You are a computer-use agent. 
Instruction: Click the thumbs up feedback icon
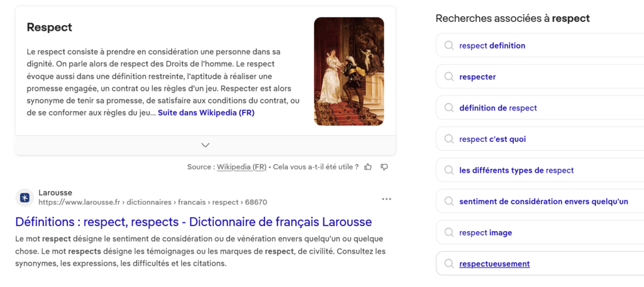368,167
